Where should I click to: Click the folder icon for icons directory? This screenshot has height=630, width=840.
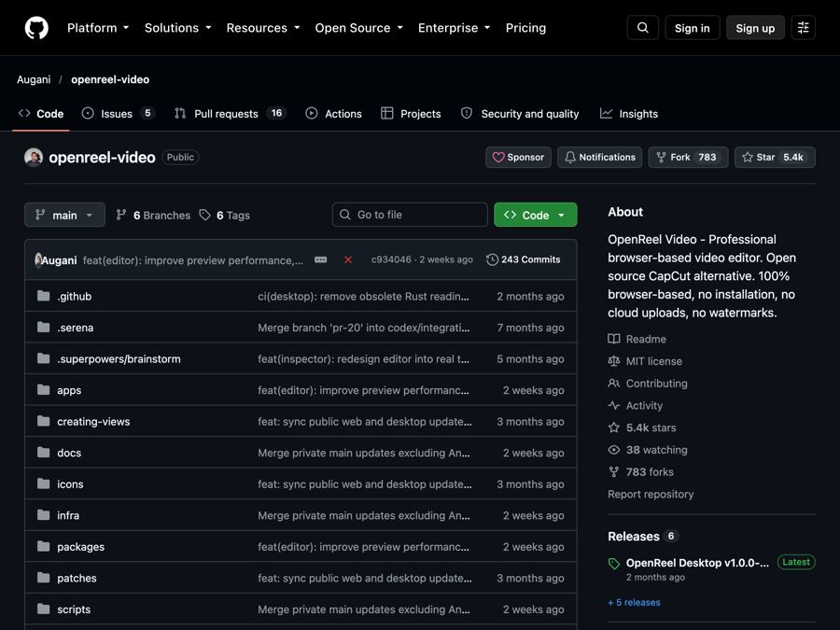pos(43,483)
